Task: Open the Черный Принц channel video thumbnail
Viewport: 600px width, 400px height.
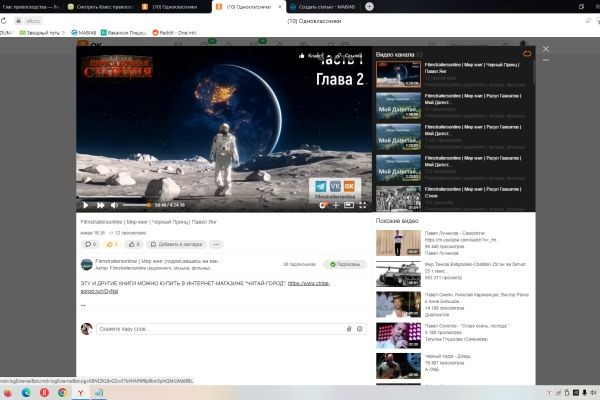Action: [x=398, y=74]
